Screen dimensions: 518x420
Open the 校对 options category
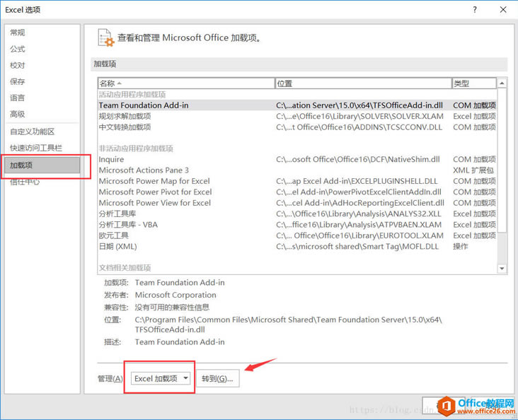(x=18, y=65)
